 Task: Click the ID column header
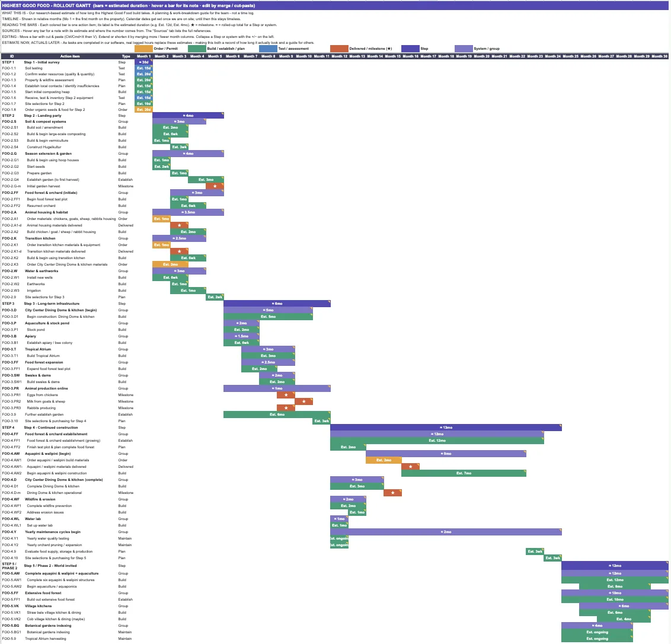[x=12, y=56]
